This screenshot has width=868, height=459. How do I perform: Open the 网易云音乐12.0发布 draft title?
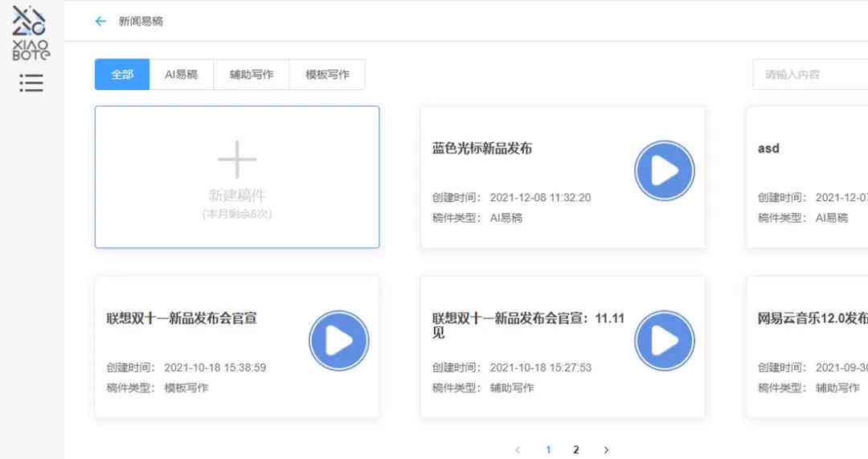click(x=813, y=318)
